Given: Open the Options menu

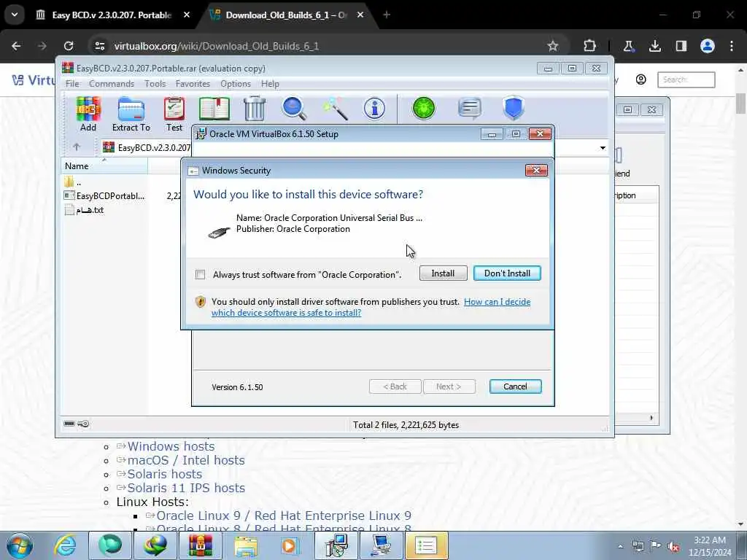Looking at the screenshot, I should [236, 84].
